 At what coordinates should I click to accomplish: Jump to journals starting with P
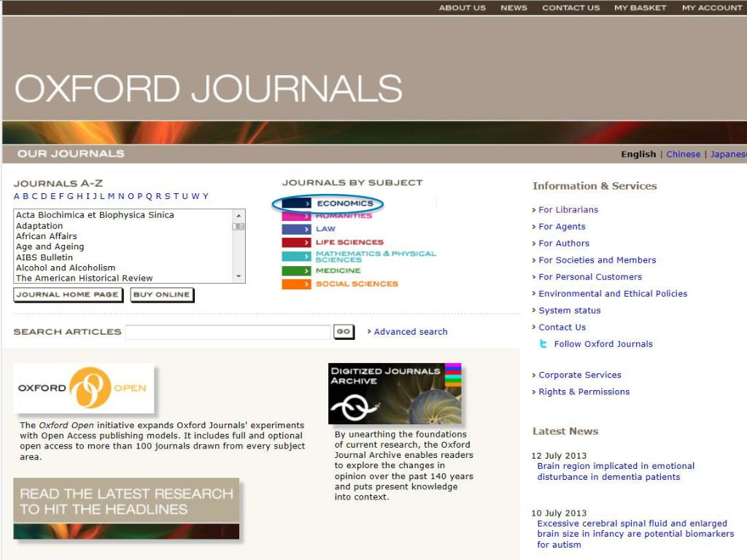pyautogui.click(x=140, y=196)
